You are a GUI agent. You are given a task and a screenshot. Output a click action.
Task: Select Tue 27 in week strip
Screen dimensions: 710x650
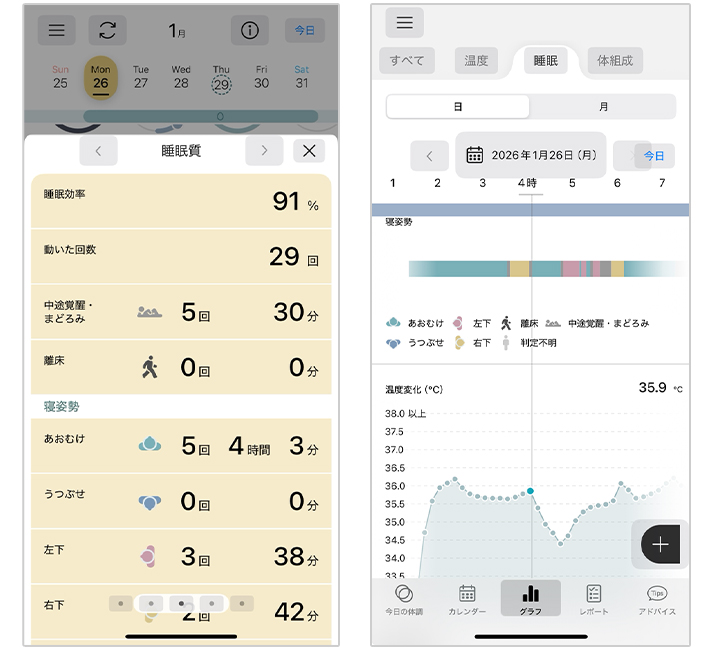pyautogui.click(x=141, y=77)
